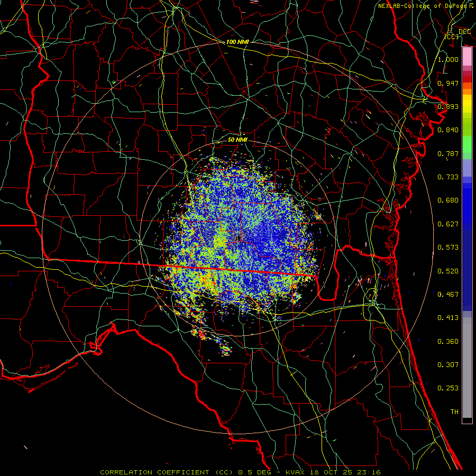This screenshot has width=476, height=476.
Task: Click the 1.000 value on the scale
Action: click(x=448, y=59)
